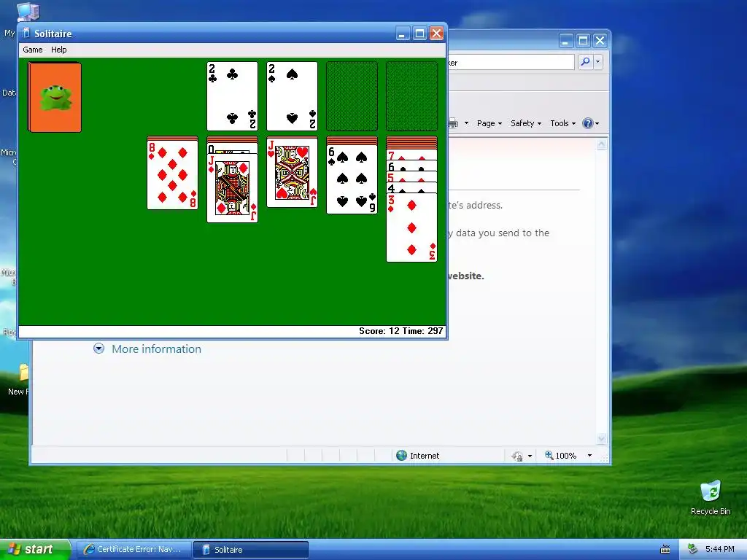Select the 8 of diamonds card
Viewport: 747px width, 560px height.
pyautogui.click(x=172, y=175)
